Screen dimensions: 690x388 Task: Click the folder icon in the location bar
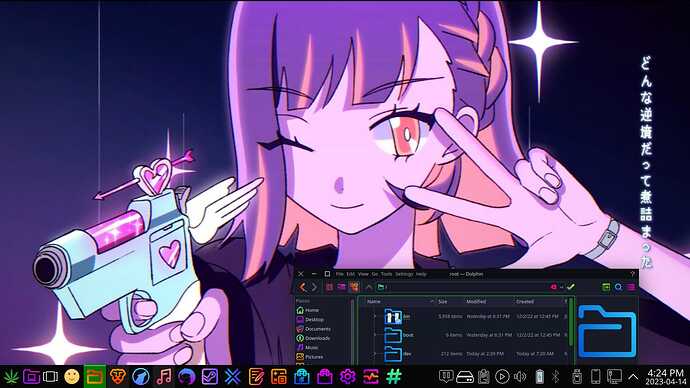pyautogui.click(x=381, y=287)
